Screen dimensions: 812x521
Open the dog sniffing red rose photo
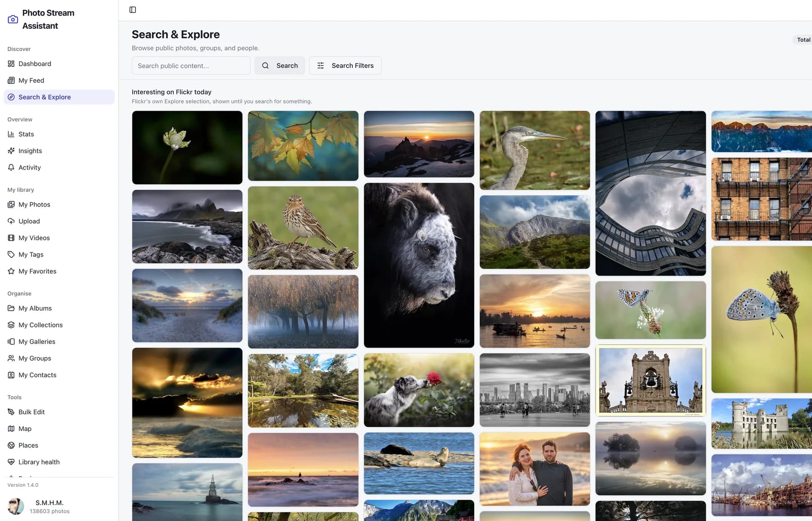[419, 390]
